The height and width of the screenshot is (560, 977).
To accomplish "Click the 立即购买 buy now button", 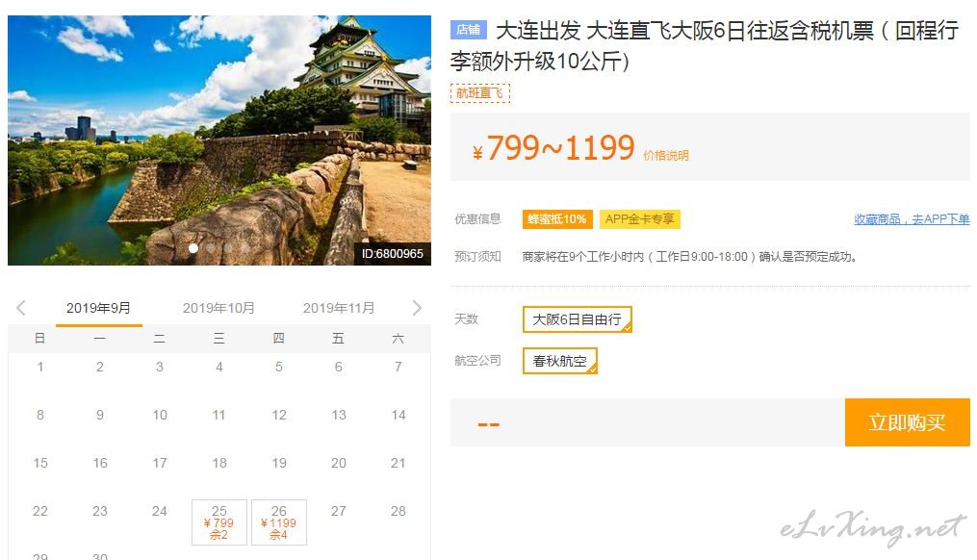I will [907, 422].
